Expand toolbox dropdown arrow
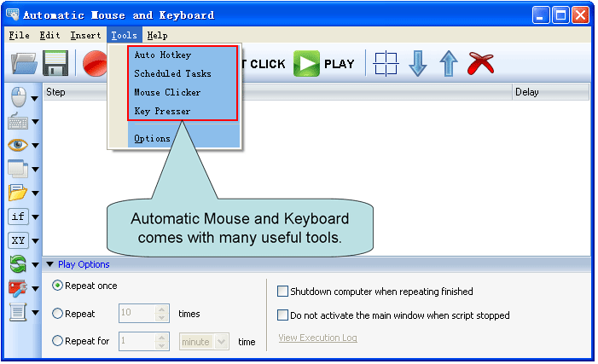Screen dimensions: 598x364 [36, 289]
